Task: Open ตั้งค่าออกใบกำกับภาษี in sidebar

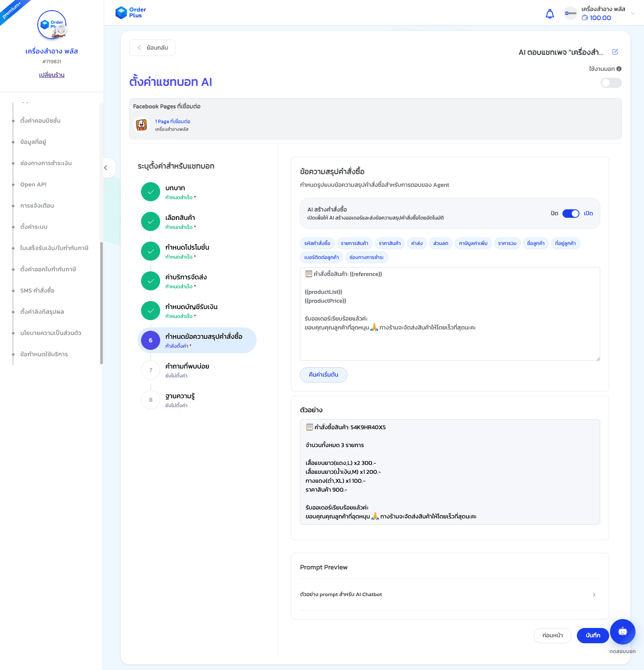Action: click(x=48, y=269)
